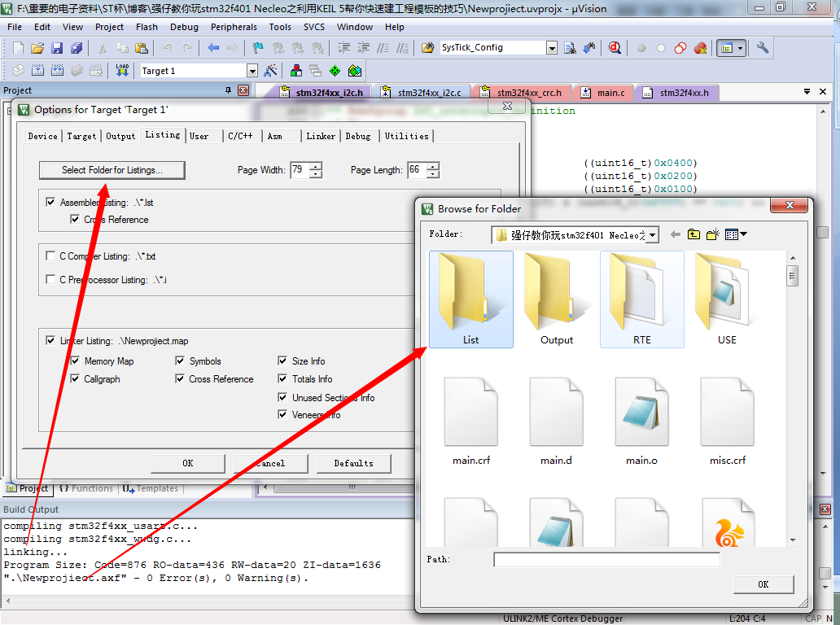Uncheck the Memory Map option
840x625 pixels.
75,361
